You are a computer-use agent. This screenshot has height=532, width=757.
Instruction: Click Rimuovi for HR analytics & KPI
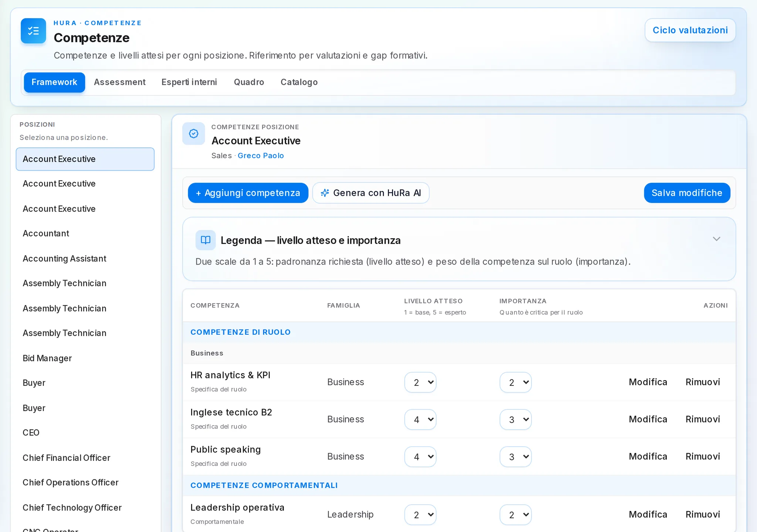pos(703,382)
